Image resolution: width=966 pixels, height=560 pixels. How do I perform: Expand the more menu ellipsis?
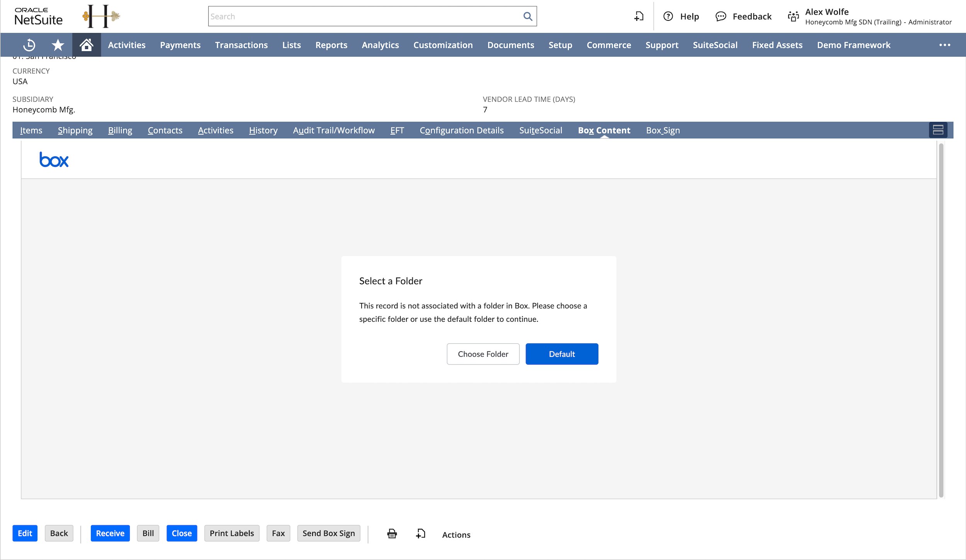(x=944, y=45)
